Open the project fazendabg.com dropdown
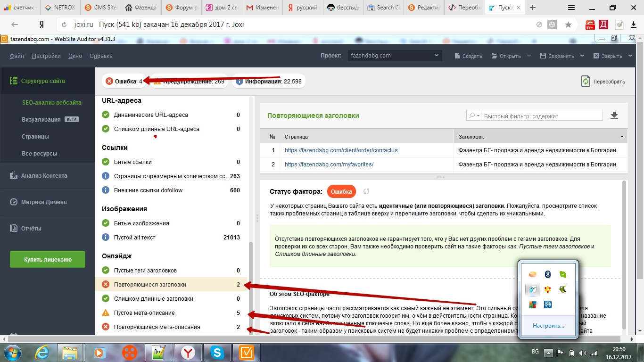 point(394,56)
